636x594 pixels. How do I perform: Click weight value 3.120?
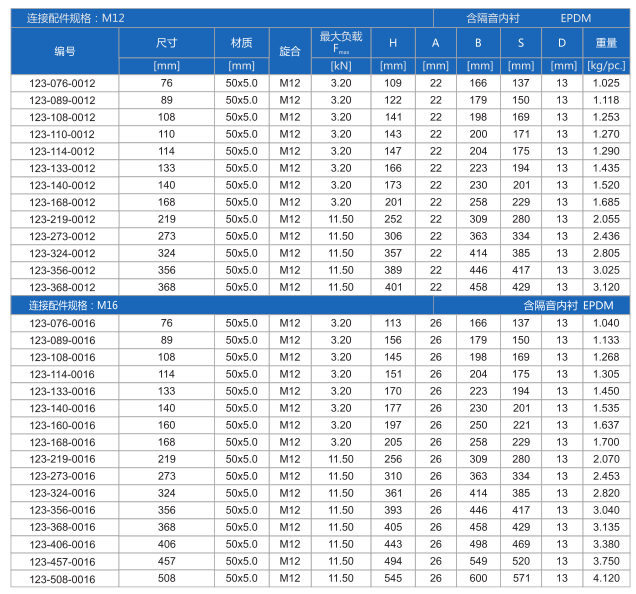pos(606,287)
